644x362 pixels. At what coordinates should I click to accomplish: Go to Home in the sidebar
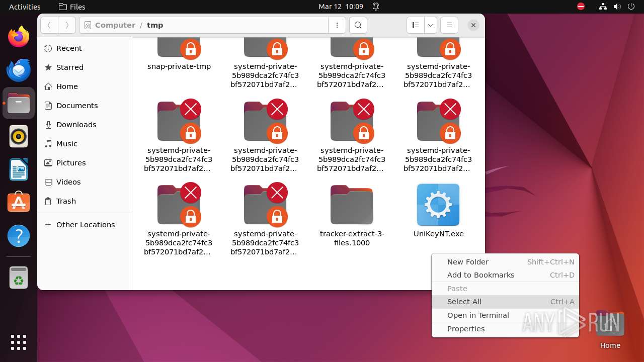85,86
